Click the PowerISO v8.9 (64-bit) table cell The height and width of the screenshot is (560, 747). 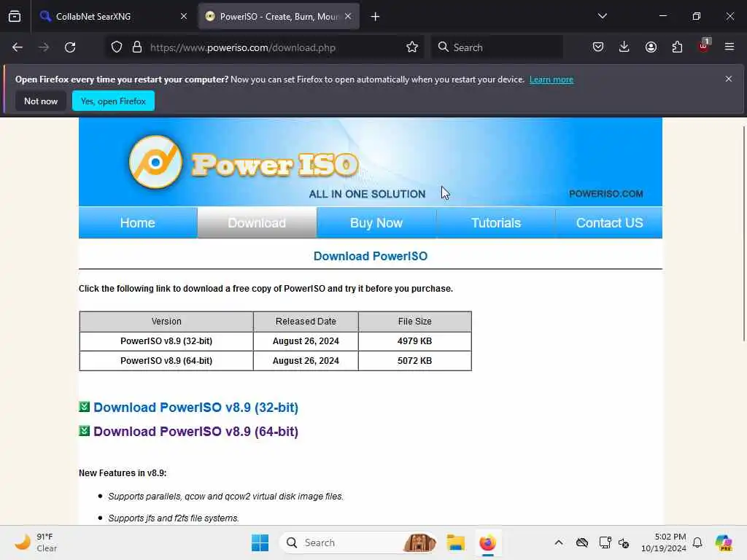click(166, 360)
